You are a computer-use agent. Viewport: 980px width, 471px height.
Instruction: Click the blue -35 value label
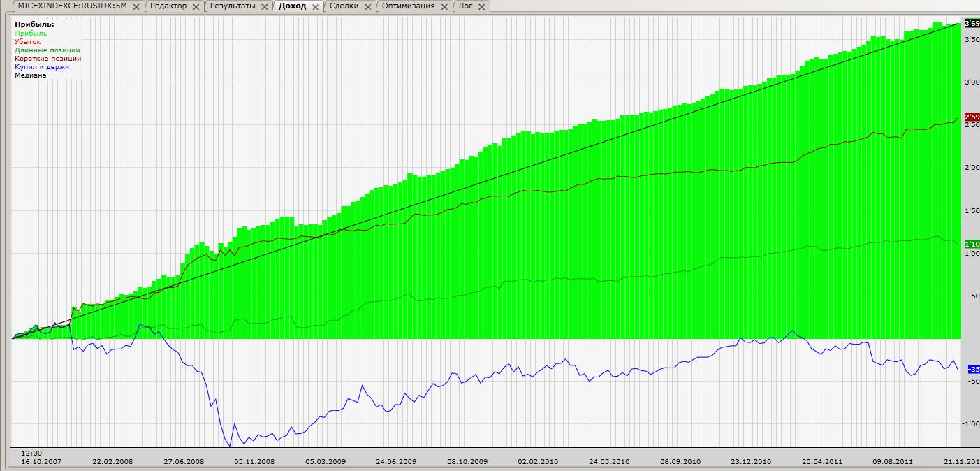973,369
